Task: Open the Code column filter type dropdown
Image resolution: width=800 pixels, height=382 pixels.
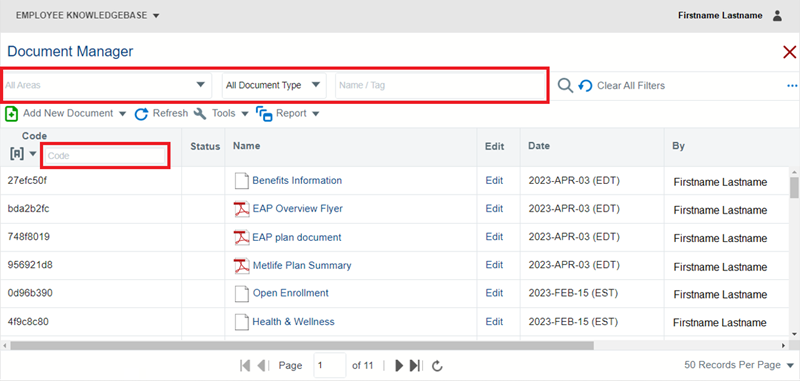Action: click(24, 154)
